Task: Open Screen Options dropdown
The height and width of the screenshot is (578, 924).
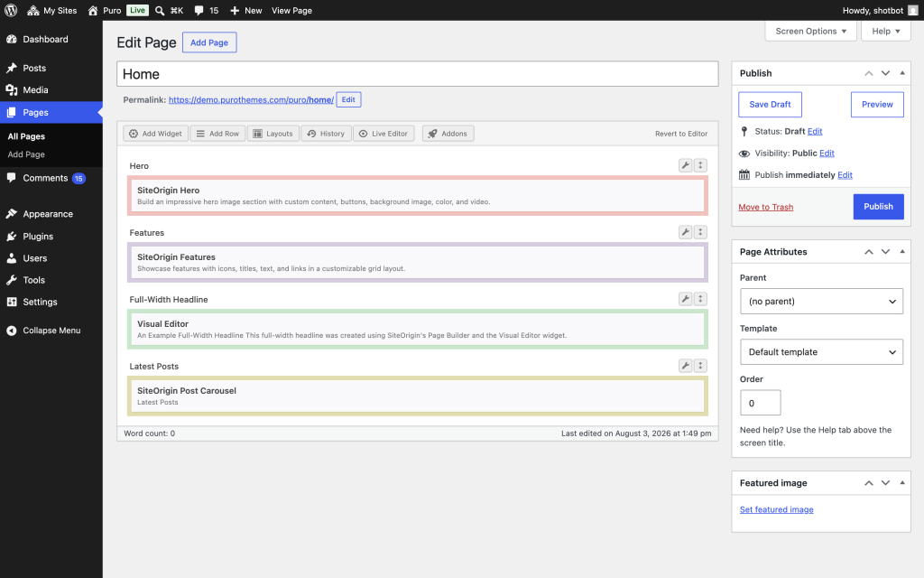Action: coord(811,32)
